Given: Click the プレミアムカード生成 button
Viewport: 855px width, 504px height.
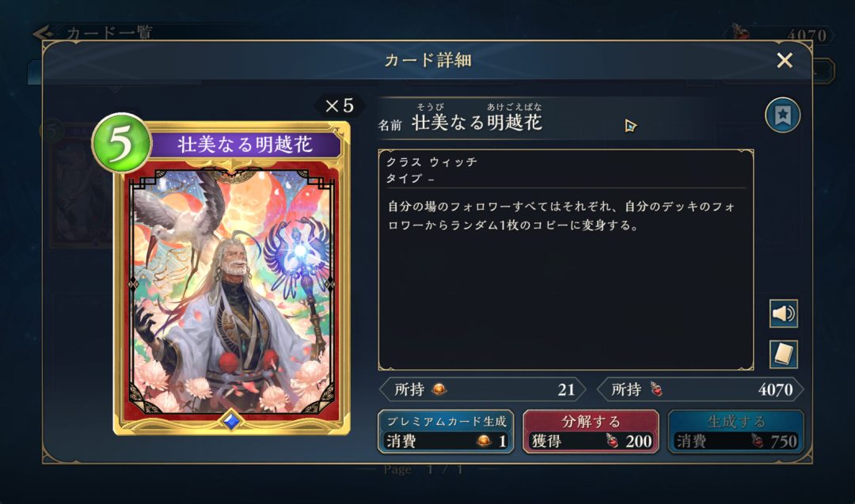Looking at the screenshot, I should coord(446,431).
